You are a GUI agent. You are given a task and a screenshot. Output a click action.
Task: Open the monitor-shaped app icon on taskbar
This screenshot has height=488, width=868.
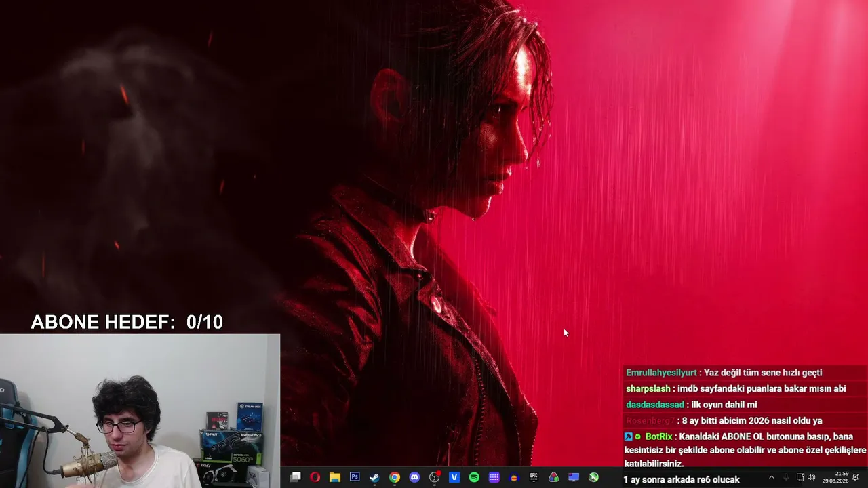(574, 477)
